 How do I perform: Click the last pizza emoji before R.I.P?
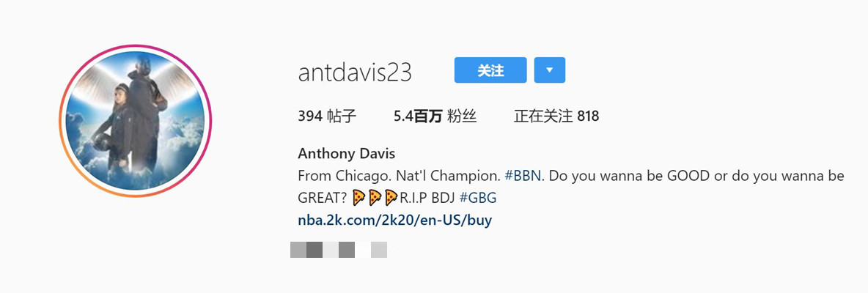(391, 197)
